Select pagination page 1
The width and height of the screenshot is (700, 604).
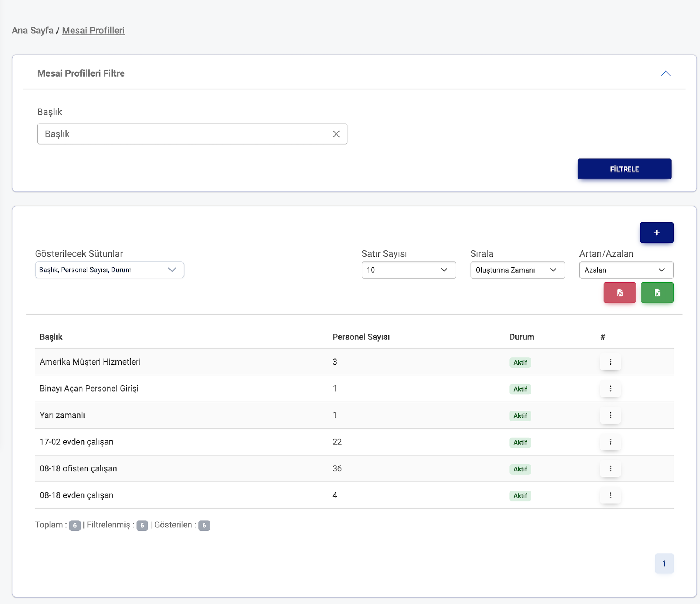[x=664, y=563]
